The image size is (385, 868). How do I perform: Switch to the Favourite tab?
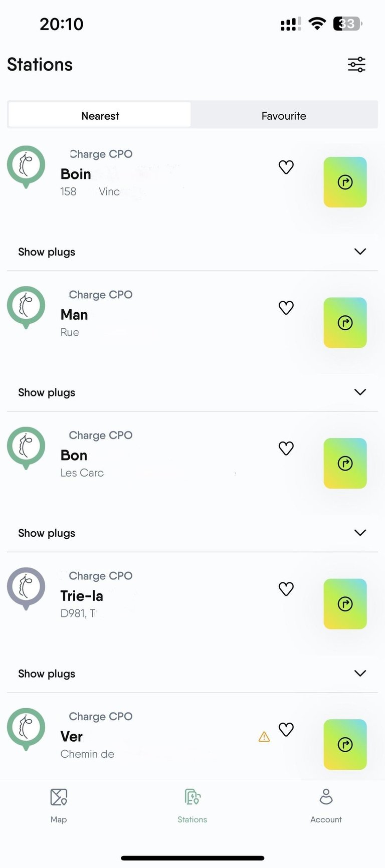click(284, 116)
